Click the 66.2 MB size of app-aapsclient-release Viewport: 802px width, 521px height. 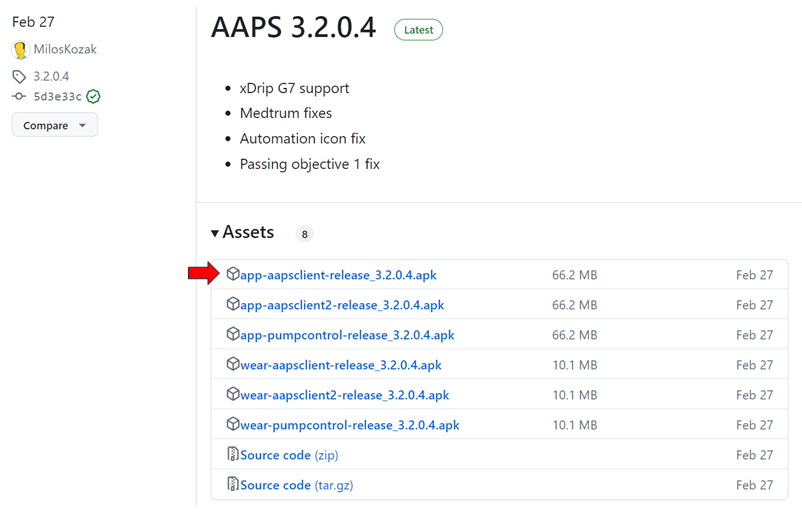click(x=574, y=275)
